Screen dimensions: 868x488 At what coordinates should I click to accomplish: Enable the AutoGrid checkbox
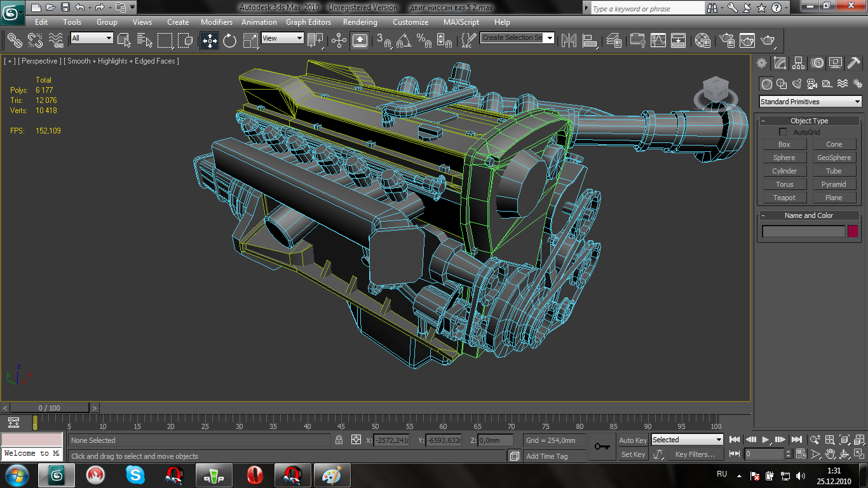[783, 132]
